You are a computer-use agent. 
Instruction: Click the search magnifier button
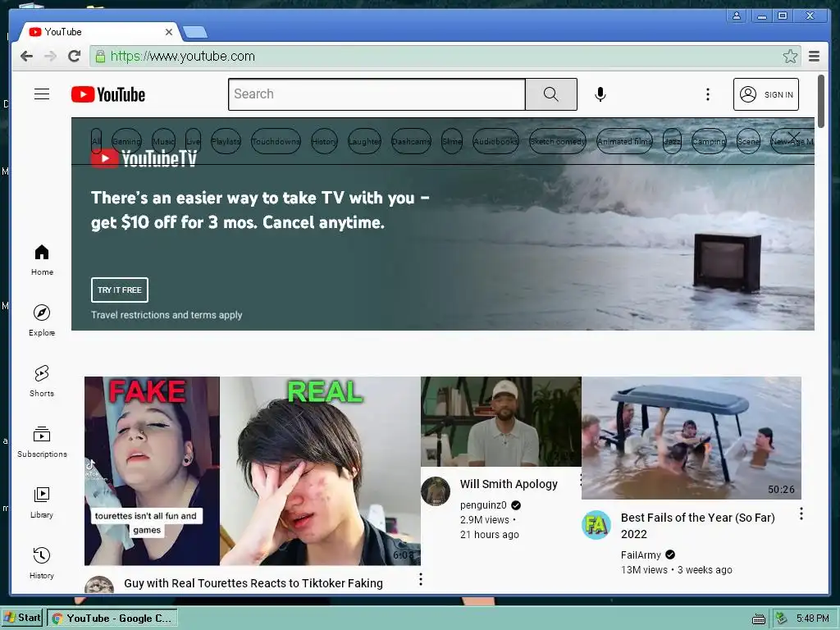point(550,94)
